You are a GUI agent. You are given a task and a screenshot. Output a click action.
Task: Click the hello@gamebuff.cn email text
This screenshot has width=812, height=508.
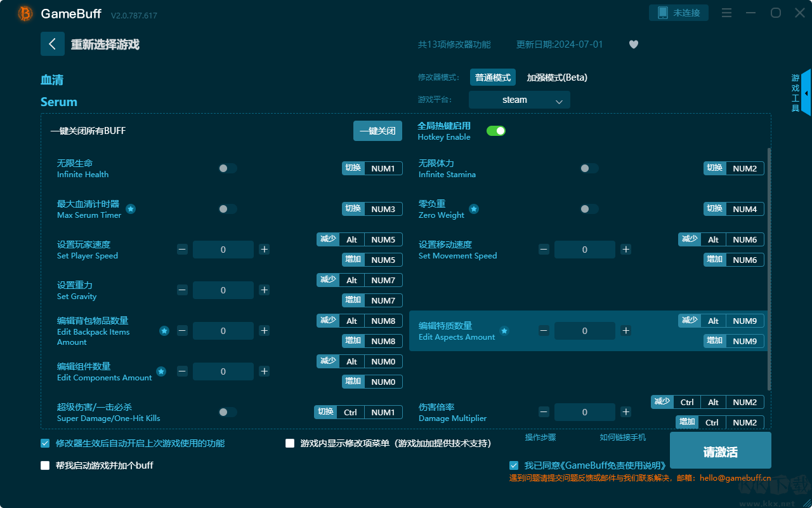(x=735, y=478)
